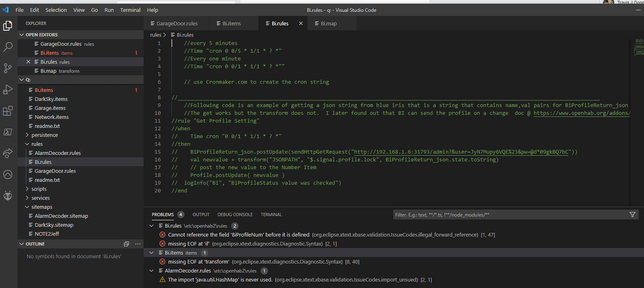Select the Explorer icon in the Activity Bar
Screen dimensions: 644x288
[7, 26]
